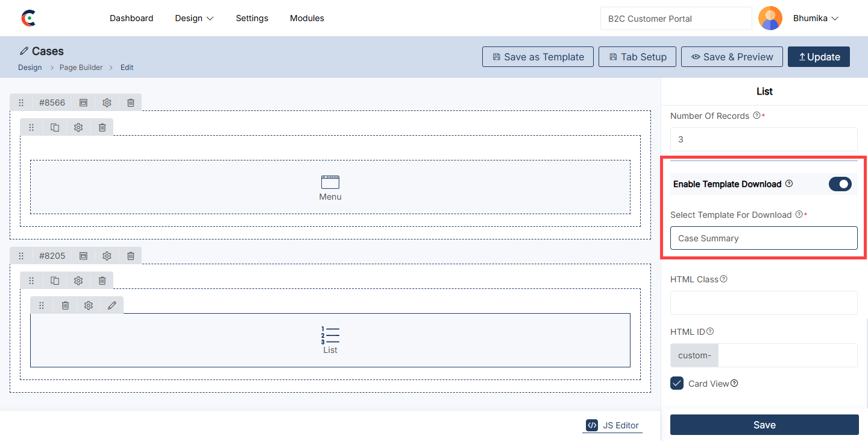This screenshot has height=441, width=868.
Task: Open settings gear for section #8566
Action: tap(107, 103)
